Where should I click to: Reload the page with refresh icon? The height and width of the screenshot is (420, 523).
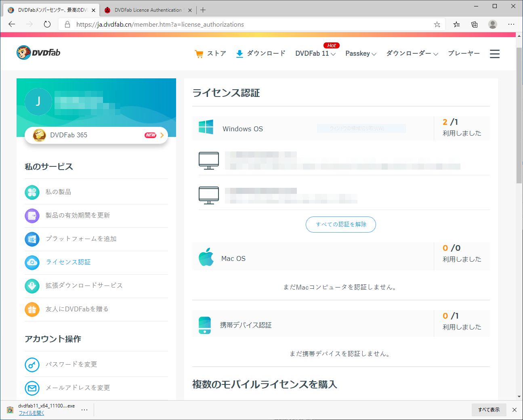(x=47, y=24)
